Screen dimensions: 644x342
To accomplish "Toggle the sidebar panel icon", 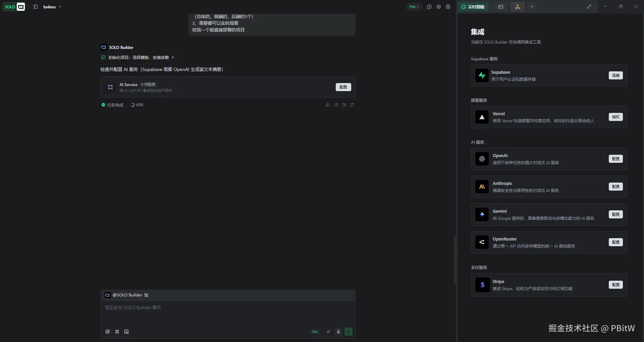I will click(x=36, y=7).
